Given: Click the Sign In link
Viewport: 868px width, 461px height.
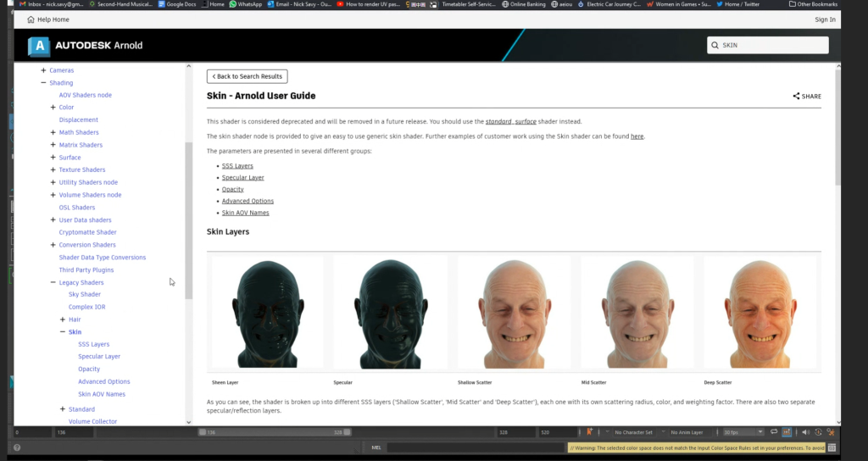Looking at the screenshot, I should coord(825,19).
